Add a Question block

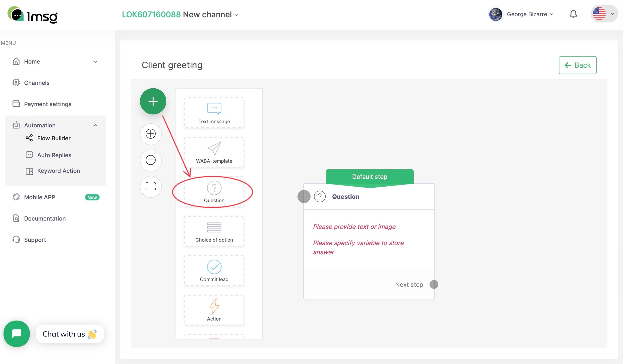pyautogui.click(x=214, y=192)
